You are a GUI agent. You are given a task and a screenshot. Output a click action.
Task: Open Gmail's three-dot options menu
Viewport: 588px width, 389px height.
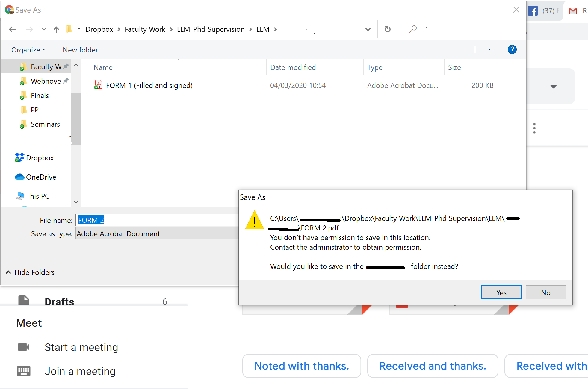pyautogui.click(x=534, y=128)
